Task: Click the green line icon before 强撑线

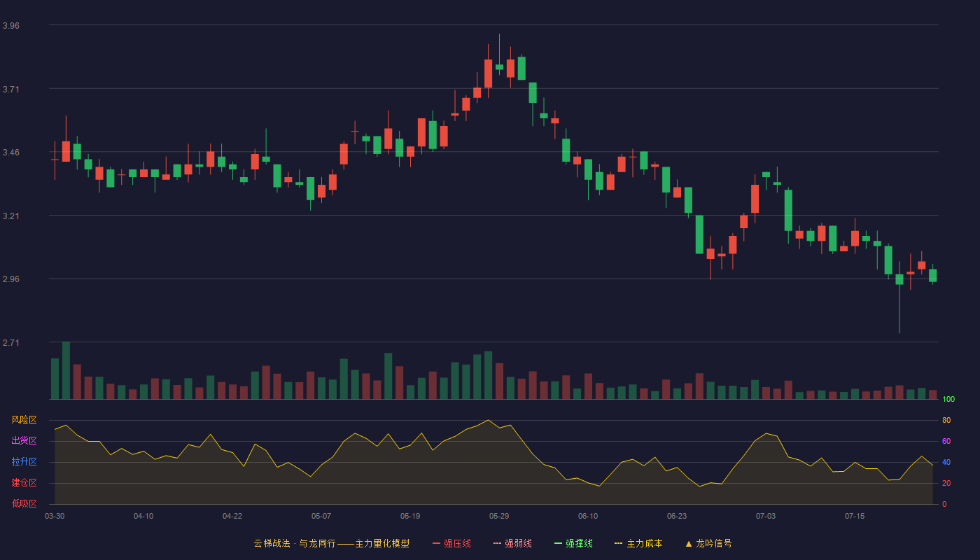Action: (x=558, y=543)
